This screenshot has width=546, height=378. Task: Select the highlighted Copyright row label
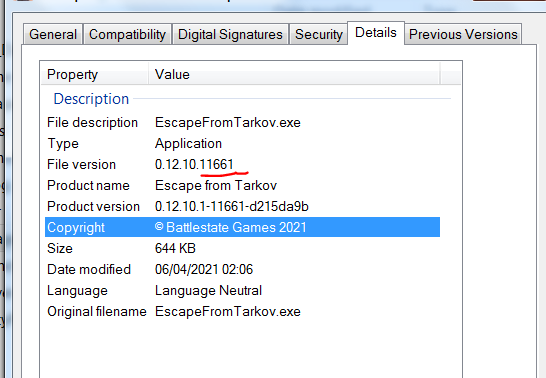coord(76,227)
